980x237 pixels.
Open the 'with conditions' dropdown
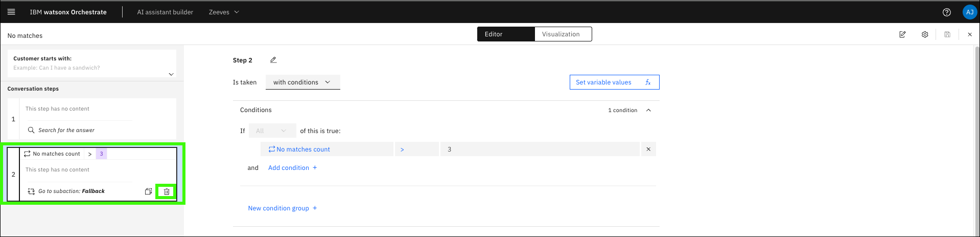click(x=302, y=82)
